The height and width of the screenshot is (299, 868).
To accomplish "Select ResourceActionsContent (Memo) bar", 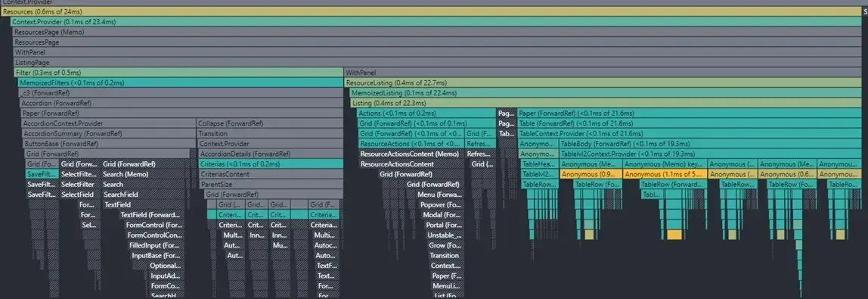I will coord(411,154).
